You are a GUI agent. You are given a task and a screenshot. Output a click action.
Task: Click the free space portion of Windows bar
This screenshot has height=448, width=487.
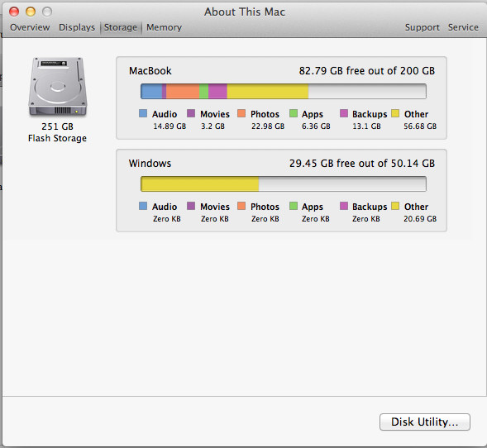pyautogui.click(x=342, y=184)
